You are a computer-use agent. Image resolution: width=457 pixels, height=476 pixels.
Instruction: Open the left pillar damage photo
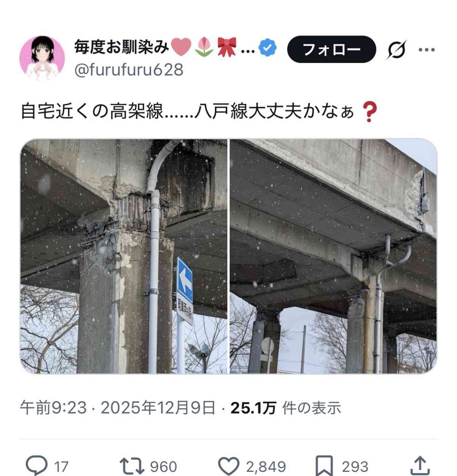[124, 256]
